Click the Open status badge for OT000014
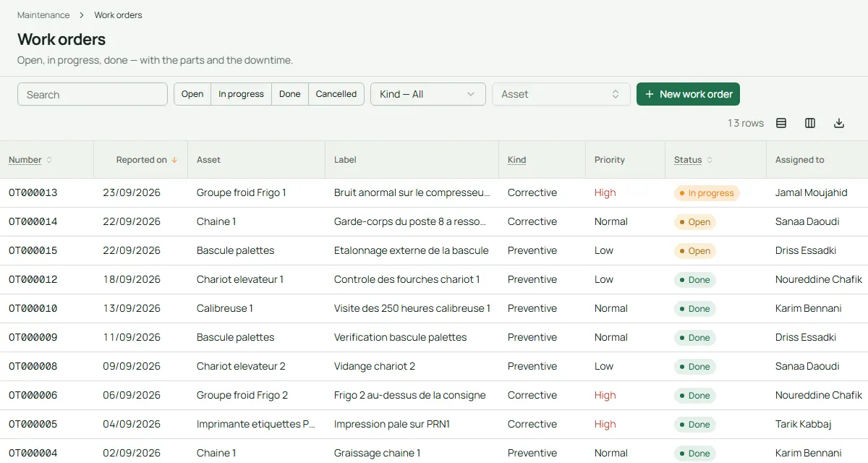Viewport: 868px width, 463px height. 695,222
